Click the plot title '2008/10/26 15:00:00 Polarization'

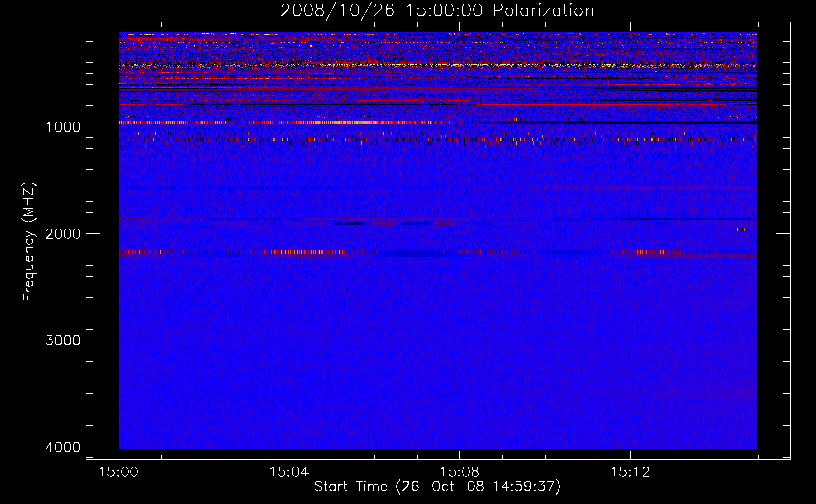coord(437,10)
